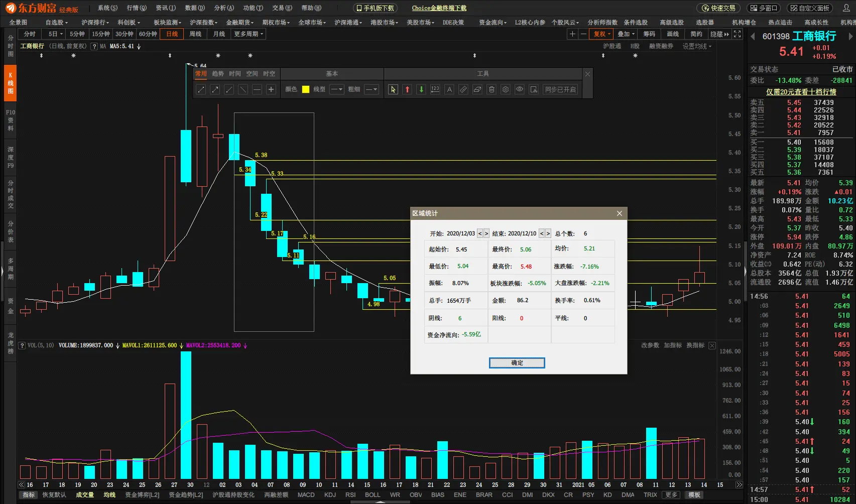Select the horizontal line drawing tool
This screenshot has height=504, width=856.
(x=257, y=89)
